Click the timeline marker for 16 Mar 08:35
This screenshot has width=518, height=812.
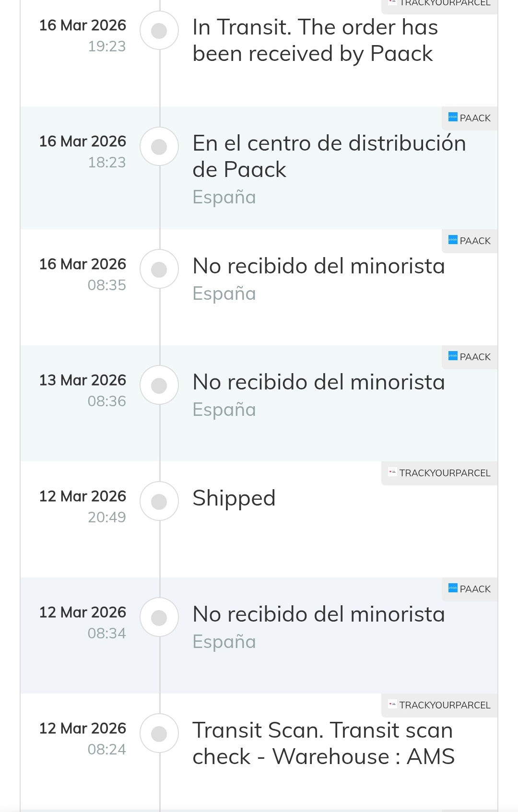tap(159, 270)
